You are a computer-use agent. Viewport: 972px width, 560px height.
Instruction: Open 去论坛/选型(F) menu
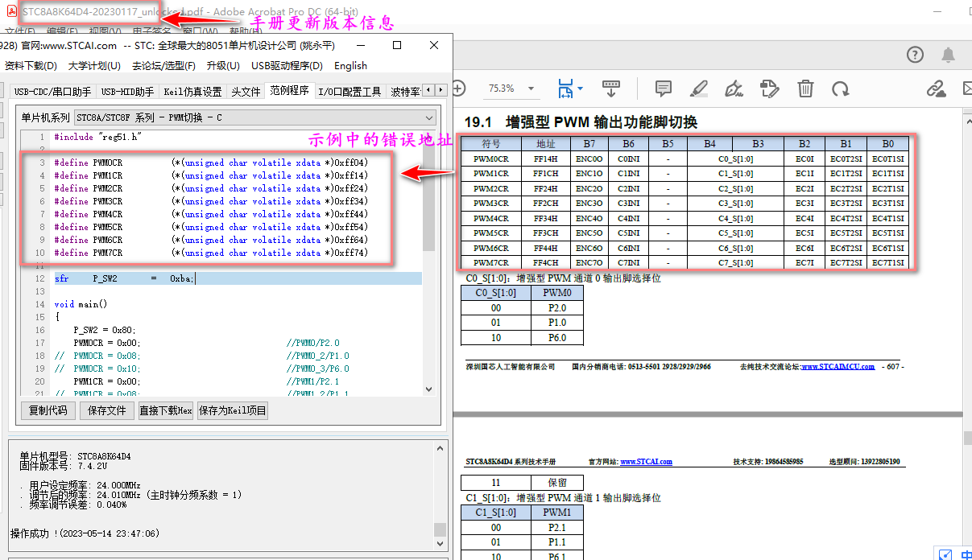(163, 66)
